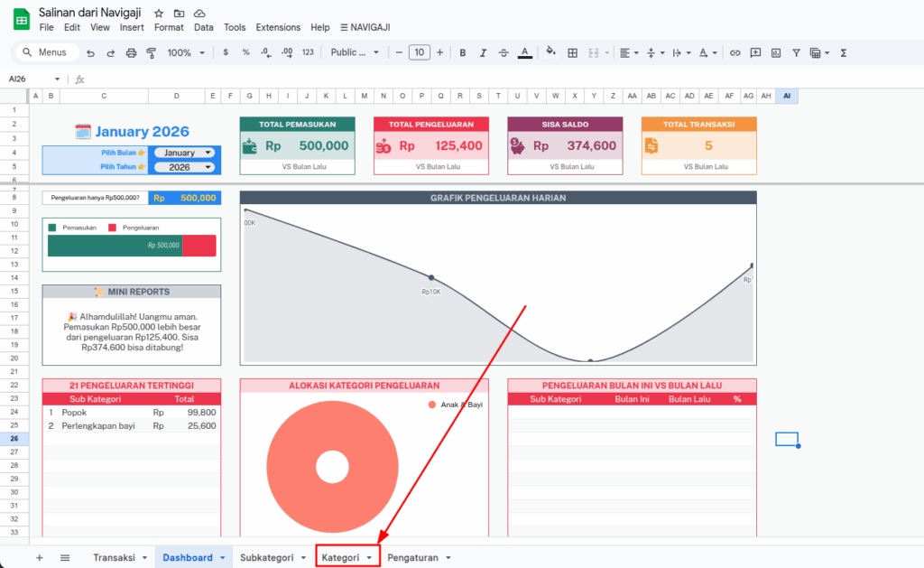Viewport: 924px width, 568px height.
Task: Star this document next to its title
Action: pyautogui.click(x=159, y=14)
